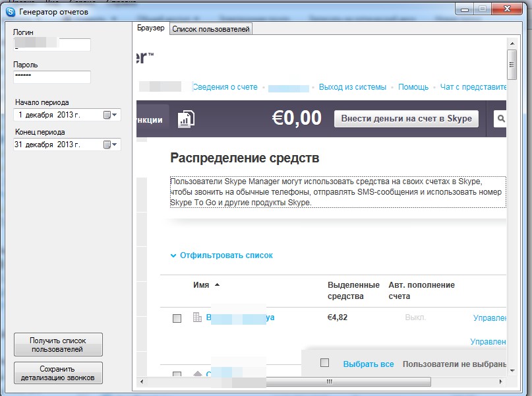
Task: Click the year in Конец периода date
Action: click(65, 145)
